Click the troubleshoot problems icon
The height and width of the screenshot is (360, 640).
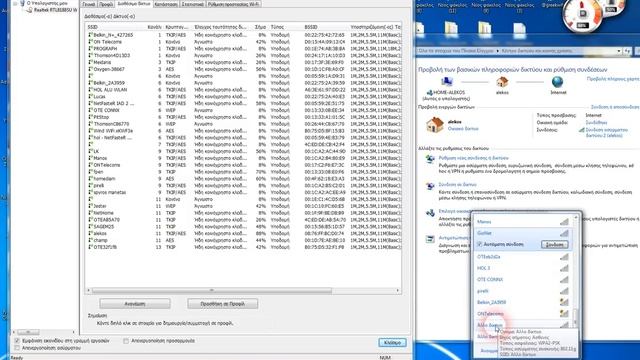(x=430, y=239)
